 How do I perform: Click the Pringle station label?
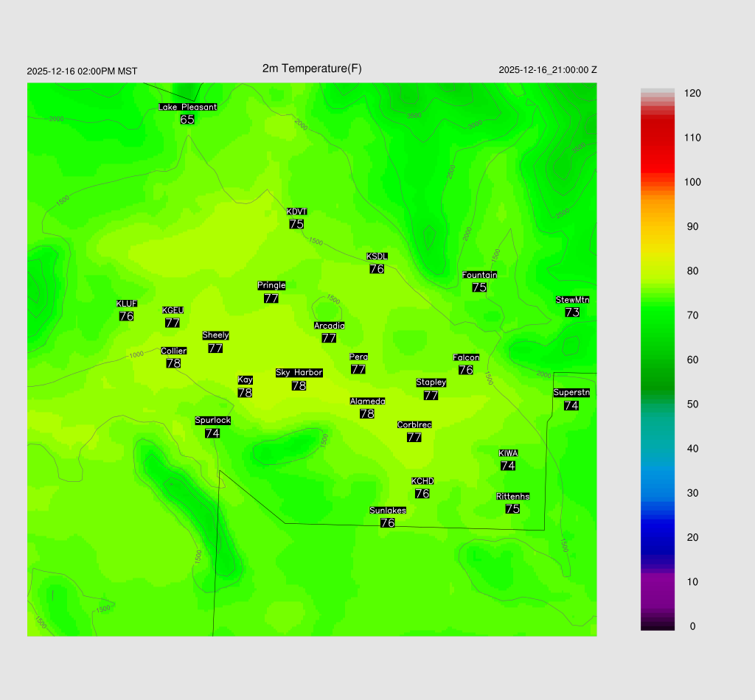271,286
